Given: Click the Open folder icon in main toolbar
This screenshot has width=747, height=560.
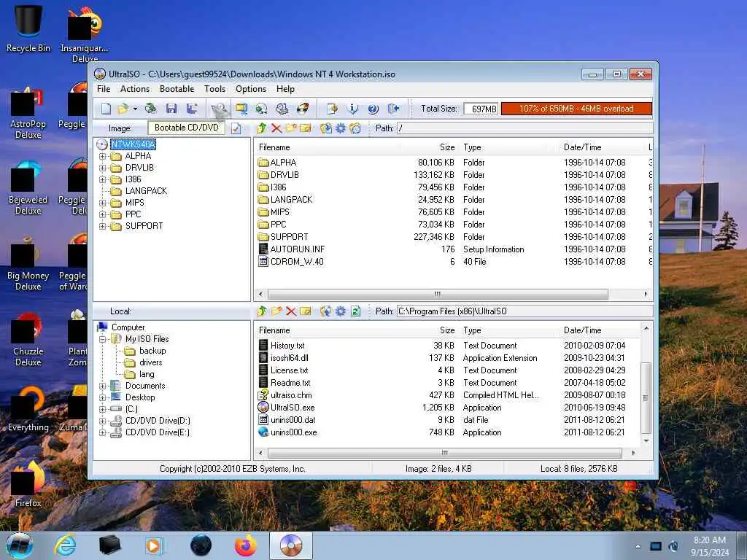Looking at the screenshot, I should 123,109.
